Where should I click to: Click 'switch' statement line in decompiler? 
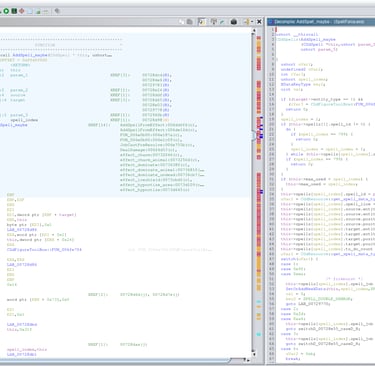(299, 259)
